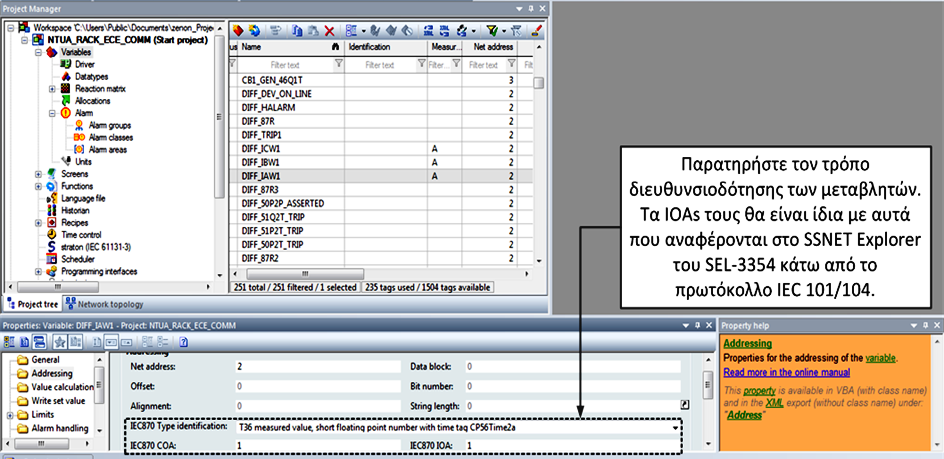Image resolution: width=944 pixels, height=459 pixels.
Task: Select the Alarm handling category
Action: [59, 429]
